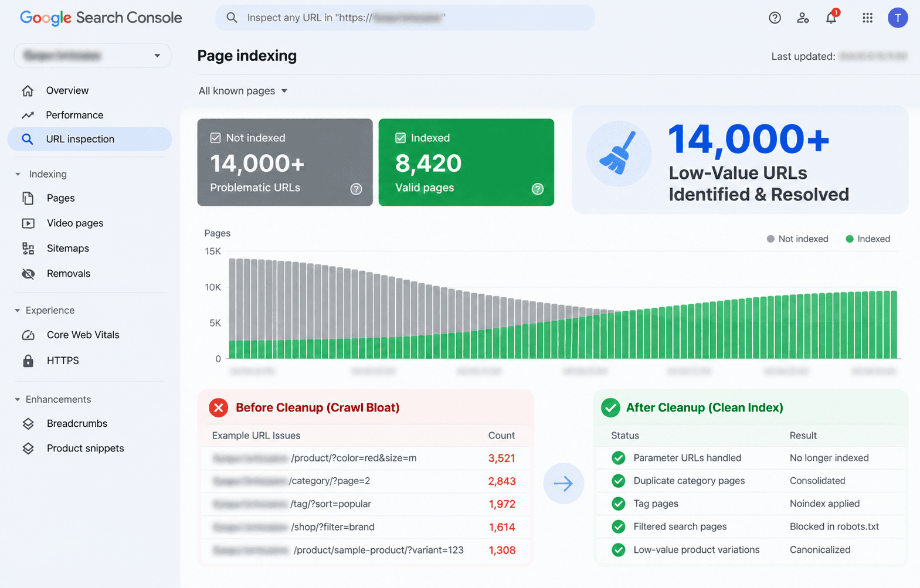Image resolution: width=920 pixels, height=588 pixels.
Task: Click the Removals crossed-eye icon
Action: click(x=28, y=274)
